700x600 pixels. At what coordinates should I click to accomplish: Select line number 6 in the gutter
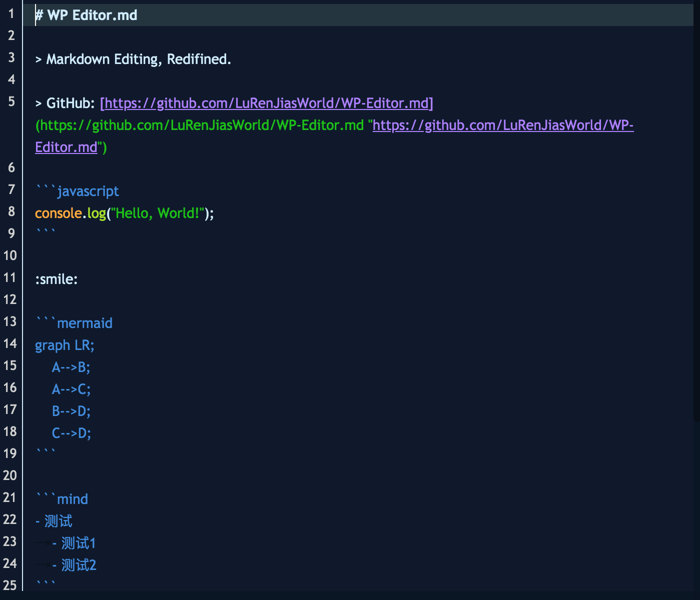click(12, 167)
